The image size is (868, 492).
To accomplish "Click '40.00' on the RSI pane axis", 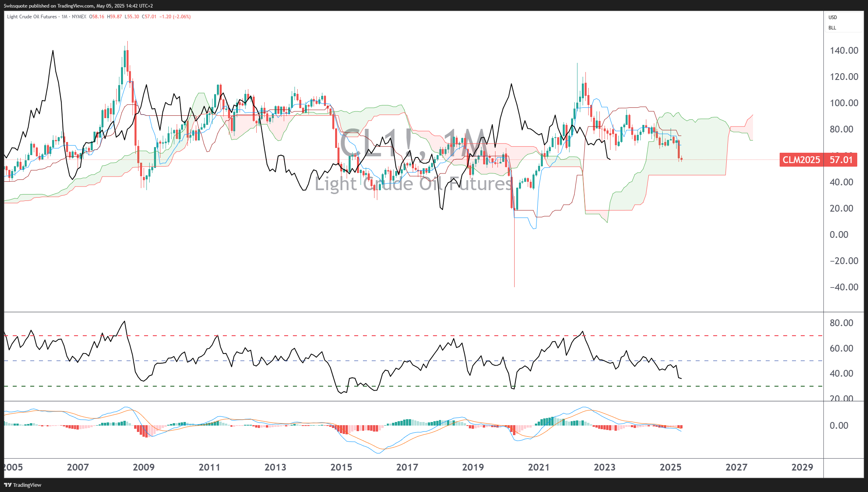I will point(841,373).
